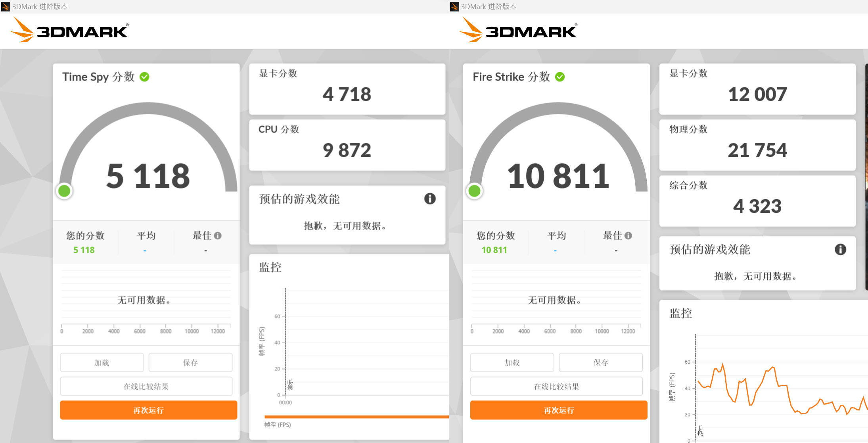Open 在线比较结果 in Time Spy panel
Screen dimensions: 868x443
pyautogui.click(x=146, y=386)
